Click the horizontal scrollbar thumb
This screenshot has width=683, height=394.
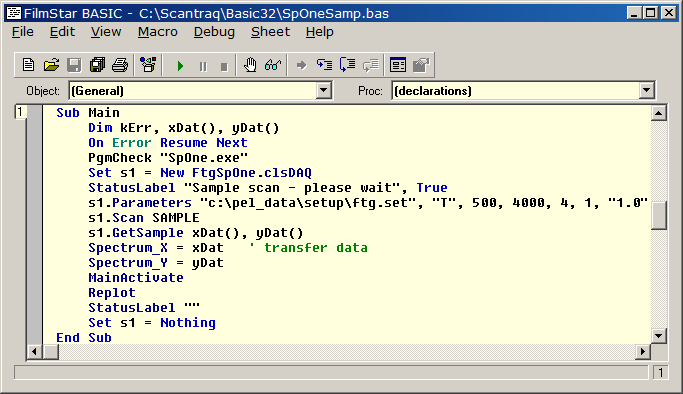tap(51, 351)
